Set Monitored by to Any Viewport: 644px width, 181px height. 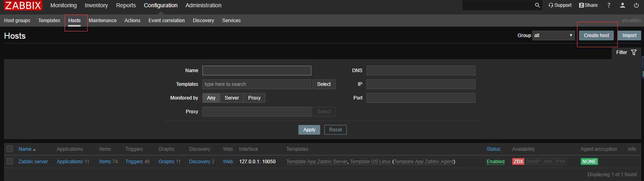[211, 98]
